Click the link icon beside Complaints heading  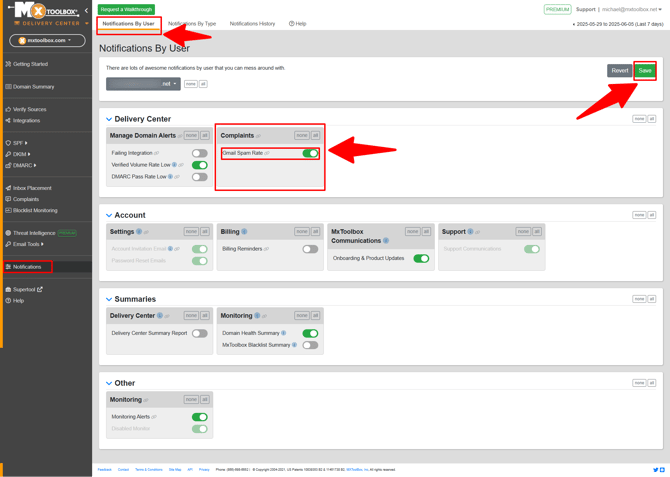point(258,136)
